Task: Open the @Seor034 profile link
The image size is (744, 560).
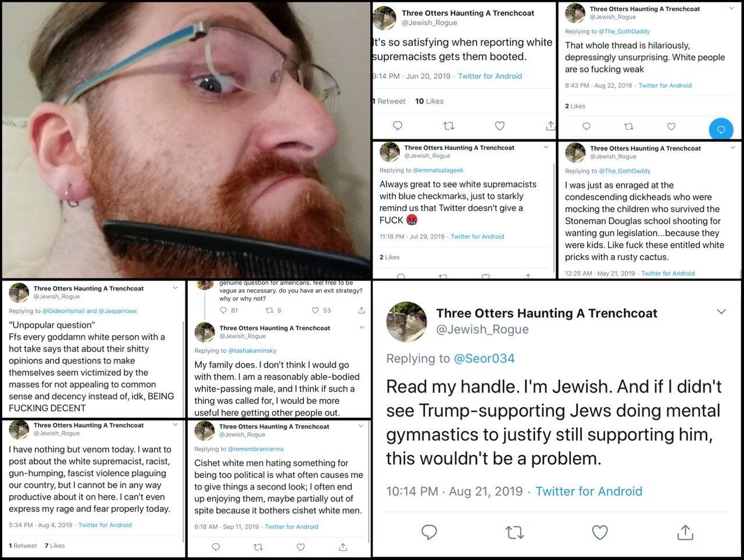Action: [x=484, y=358]
